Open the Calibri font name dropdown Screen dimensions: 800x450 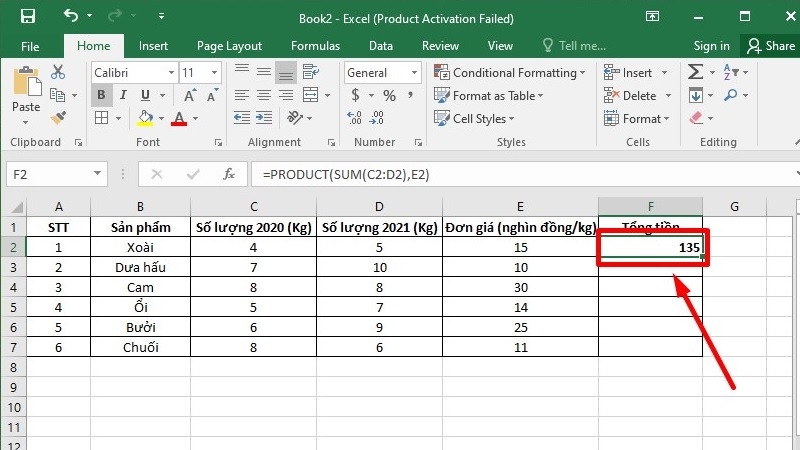point(171,72)
